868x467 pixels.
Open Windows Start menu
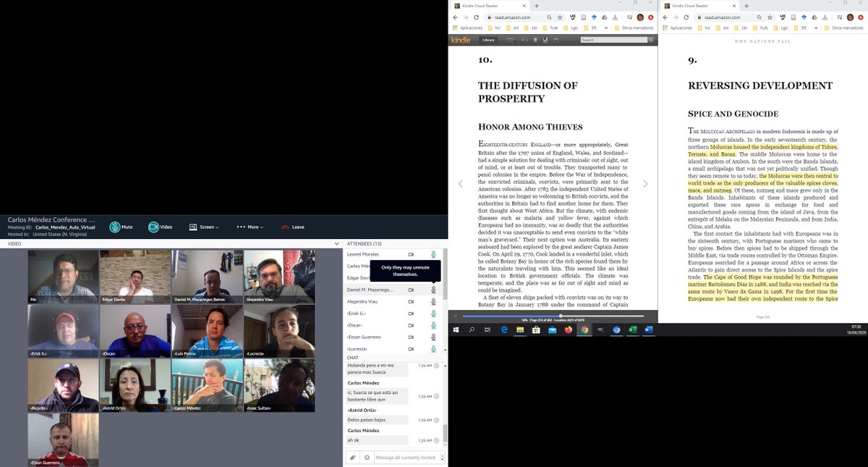tap(456, 329)
